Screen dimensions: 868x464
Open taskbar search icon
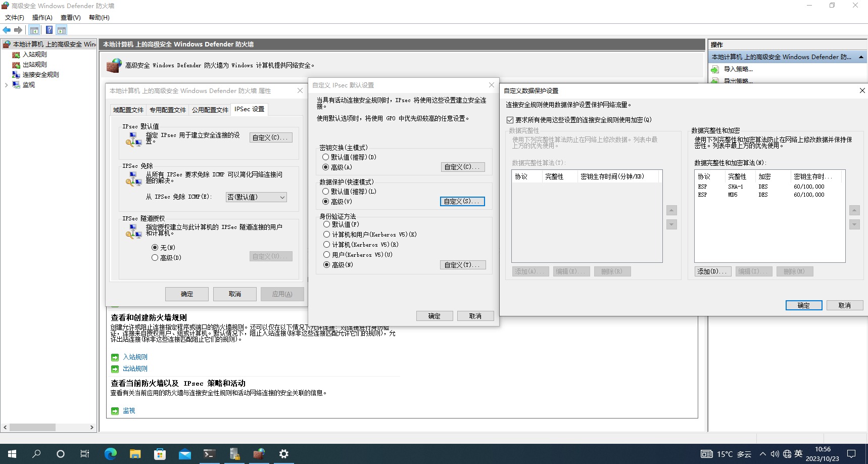click(36, 454)
